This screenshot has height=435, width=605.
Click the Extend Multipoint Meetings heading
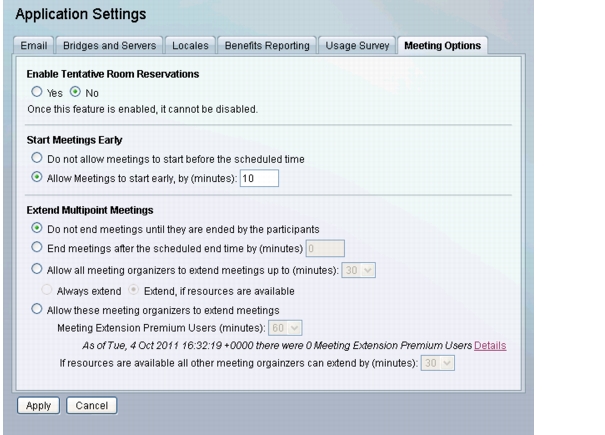(x=90, y=210)
